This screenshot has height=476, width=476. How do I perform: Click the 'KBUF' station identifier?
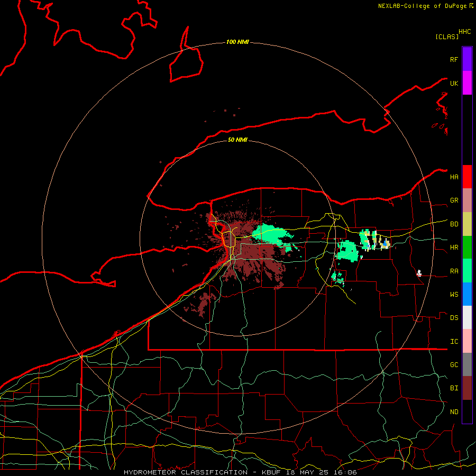click(x=272, y=472)
